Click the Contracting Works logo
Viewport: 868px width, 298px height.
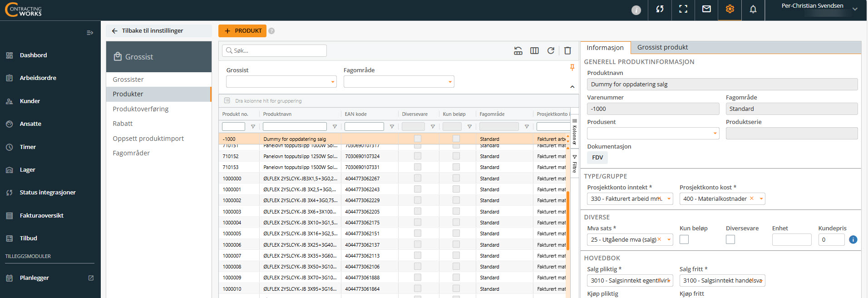point(24,10)
